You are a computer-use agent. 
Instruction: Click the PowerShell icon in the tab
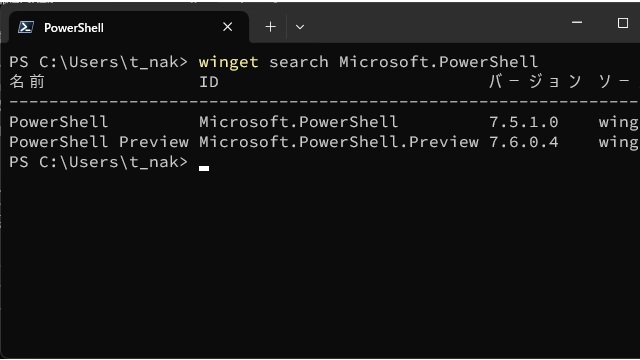[26, 27]
